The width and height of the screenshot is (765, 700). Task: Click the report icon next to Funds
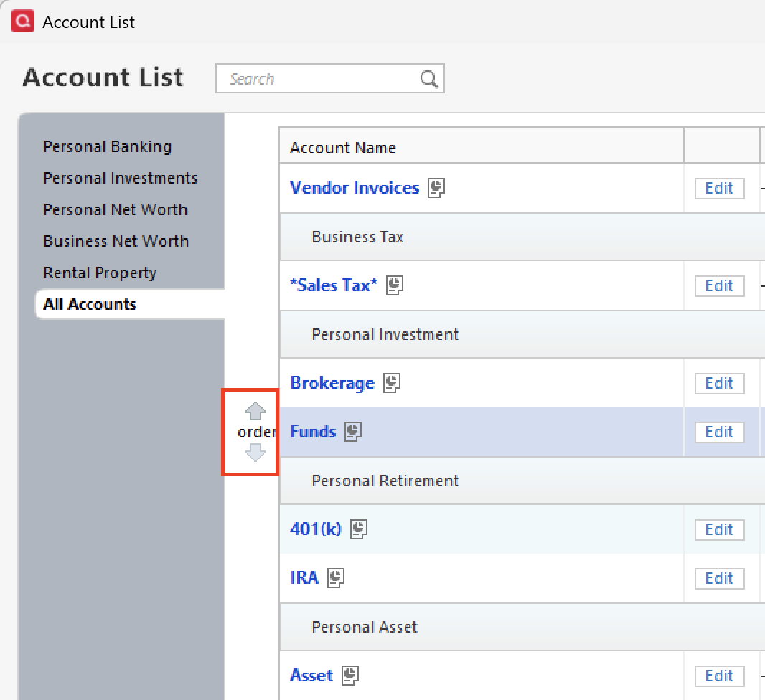tap(351, 431)
